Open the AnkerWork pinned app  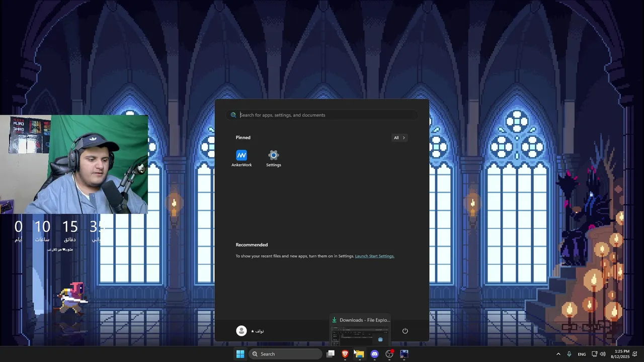coord(242,158)
